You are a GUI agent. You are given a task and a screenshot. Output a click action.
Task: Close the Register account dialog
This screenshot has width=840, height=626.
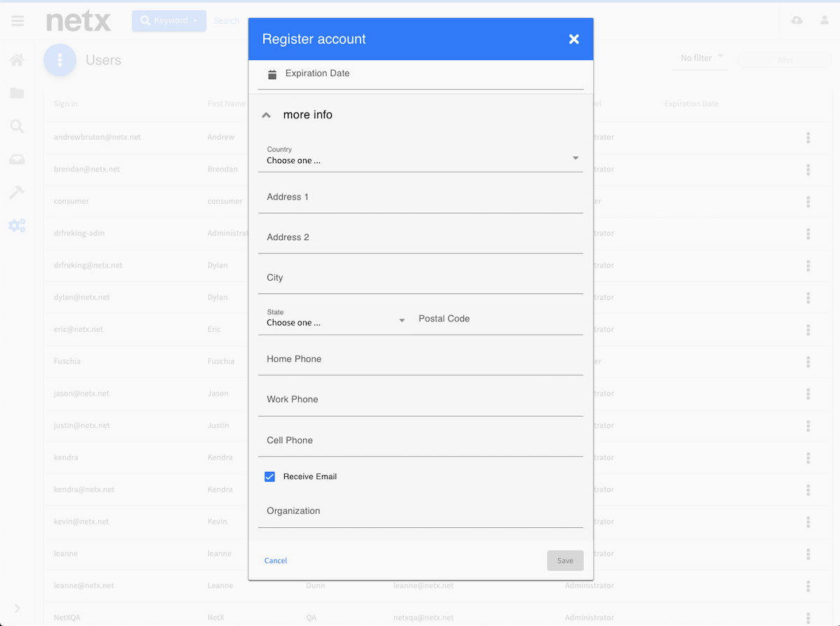tap(574, 39)
